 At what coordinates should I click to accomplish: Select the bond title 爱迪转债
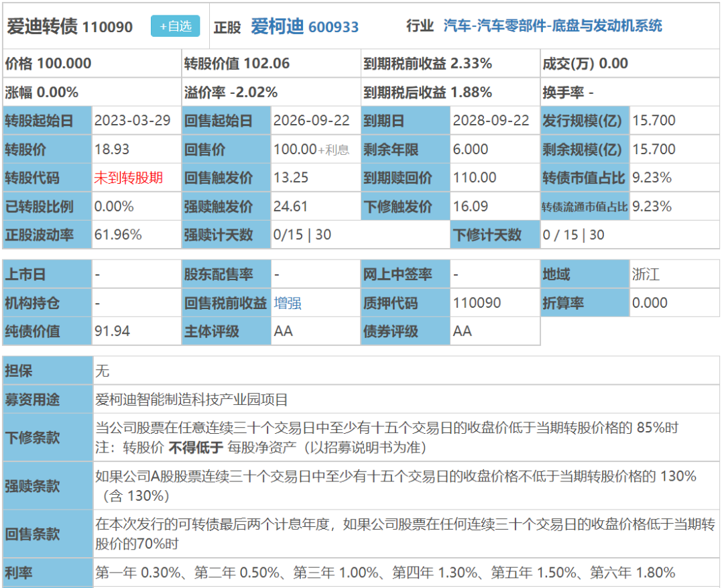click(x=42, y=26)
